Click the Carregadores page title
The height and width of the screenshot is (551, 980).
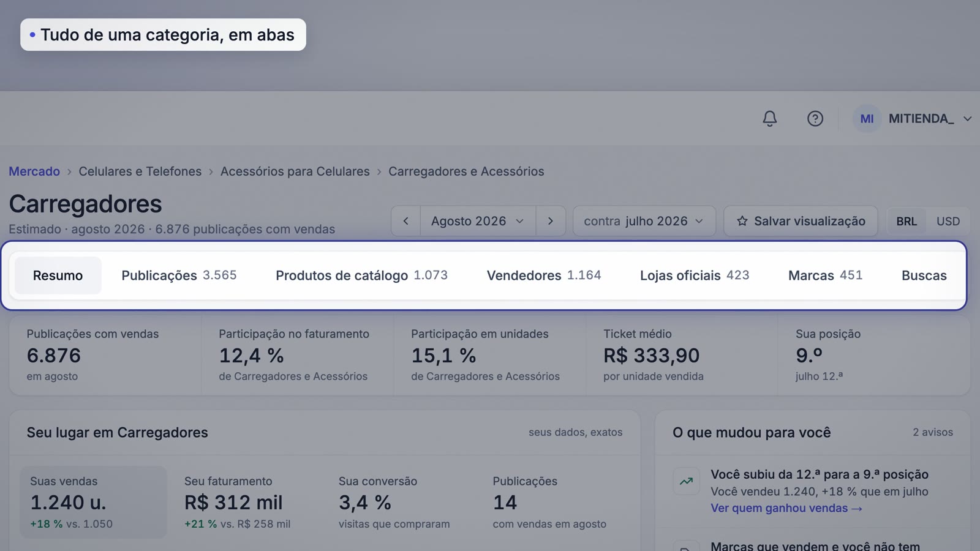(85, 204)
